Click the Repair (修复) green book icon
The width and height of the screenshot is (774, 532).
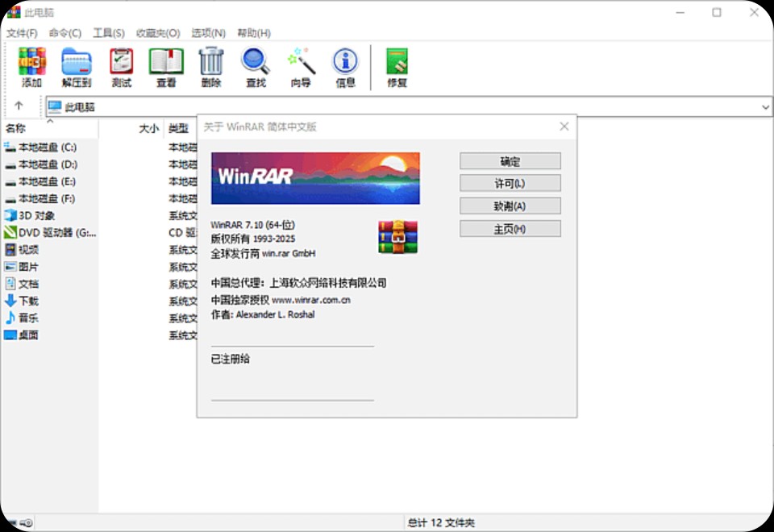click(397, 62)
